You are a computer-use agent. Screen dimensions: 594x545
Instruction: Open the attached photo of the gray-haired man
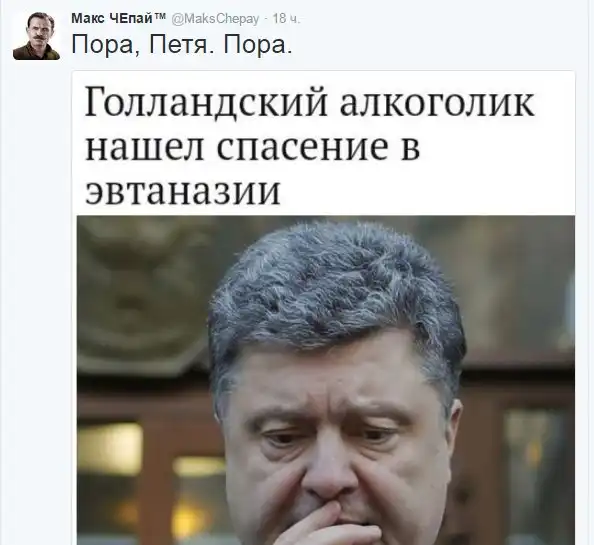[x=326, y=380]
